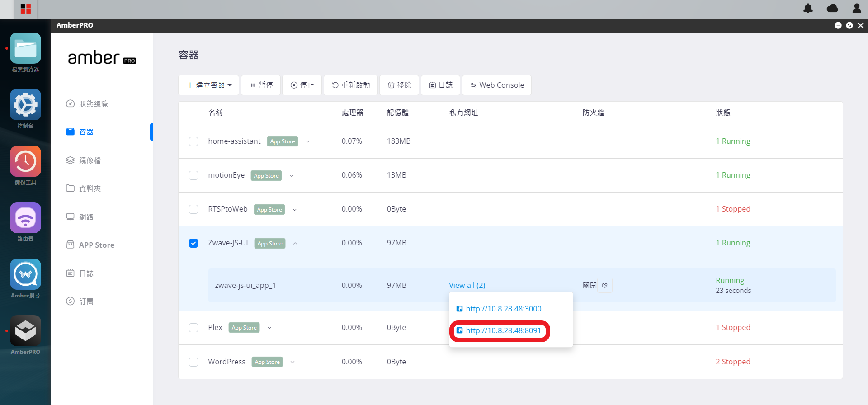This screenshot has width=868, height=405.
Task: Open the Backup Tool clock icon
Action: click(25, 161)
